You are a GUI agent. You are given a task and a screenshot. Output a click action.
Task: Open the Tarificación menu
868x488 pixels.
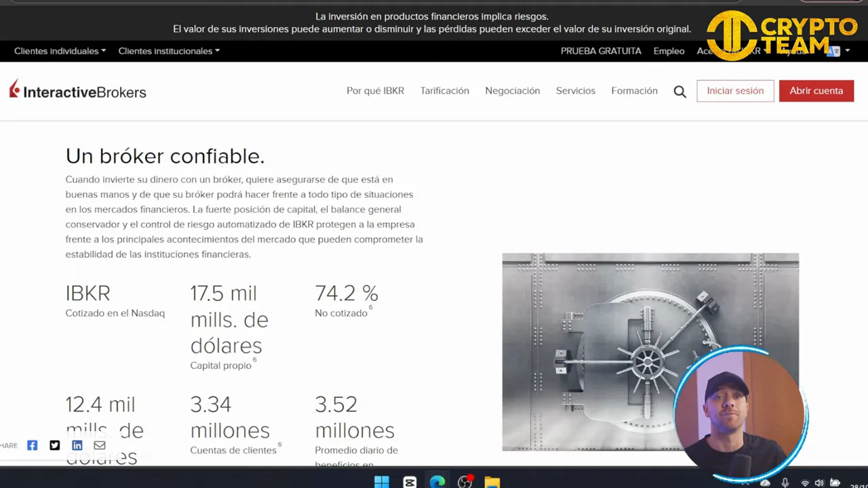(x=445, y=91)
